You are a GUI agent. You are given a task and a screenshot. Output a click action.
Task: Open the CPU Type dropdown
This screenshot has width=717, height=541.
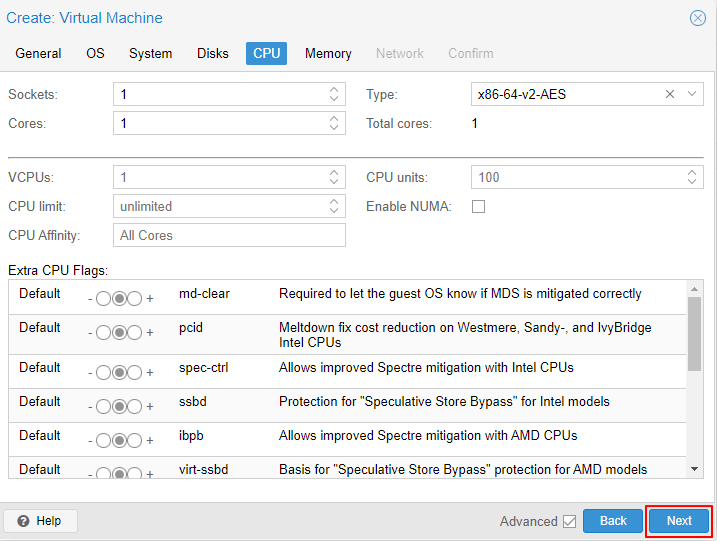pos(692,94)
